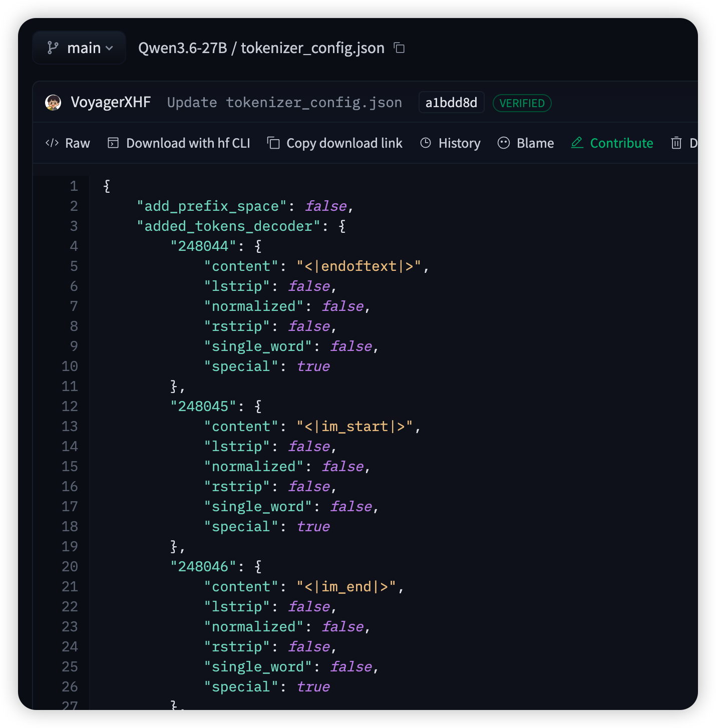The height and width of the screenshot is (728, 716).
Task: Click "lstrip" key on line 6
Action: click(x=237, y=286)
